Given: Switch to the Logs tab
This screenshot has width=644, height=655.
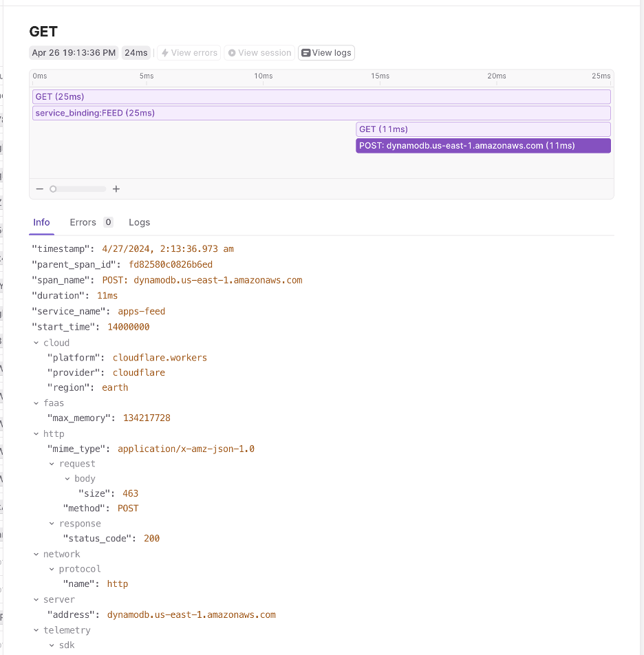Looking at the screenshot, I should coord(139,222).
